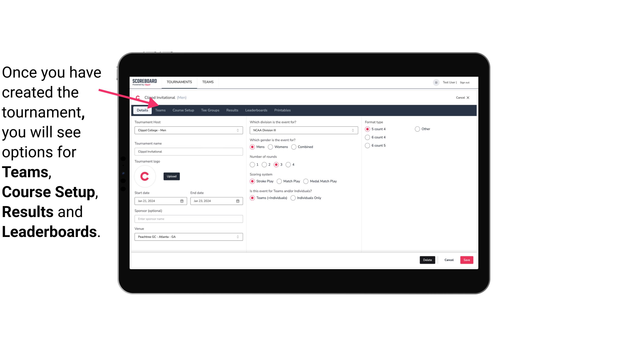Click the Save tournament button

pos(467,260)
